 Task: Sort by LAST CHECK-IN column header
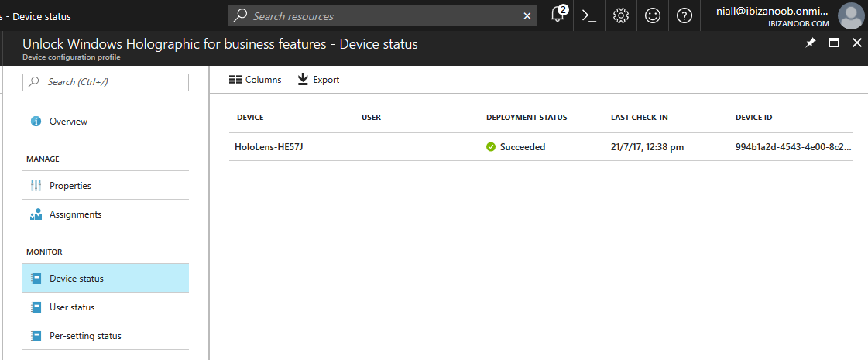pos(640,118)
